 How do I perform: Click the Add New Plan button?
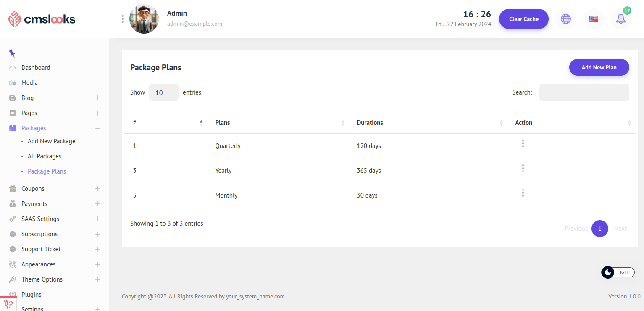click(x=599, y=67)
